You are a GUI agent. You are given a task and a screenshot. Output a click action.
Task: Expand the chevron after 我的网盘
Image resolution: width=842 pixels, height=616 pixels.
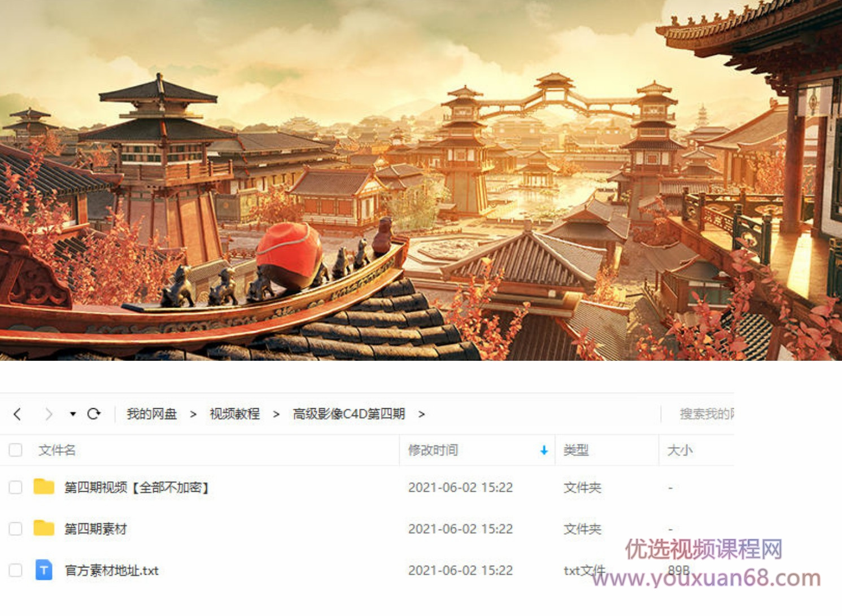coord(193,414)
